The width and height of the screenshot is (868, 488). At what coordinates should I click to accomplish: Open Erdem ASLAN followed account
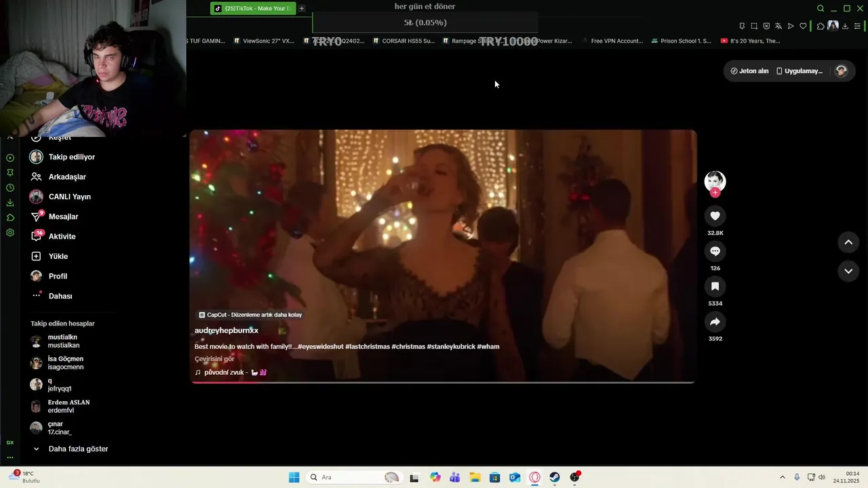click(x=60, y=406)
